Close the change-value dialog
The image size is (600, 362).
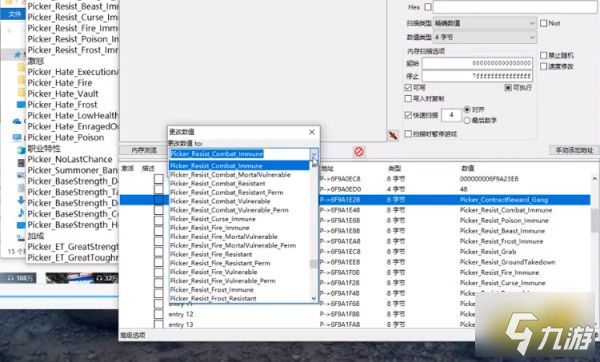click(312, 132)
